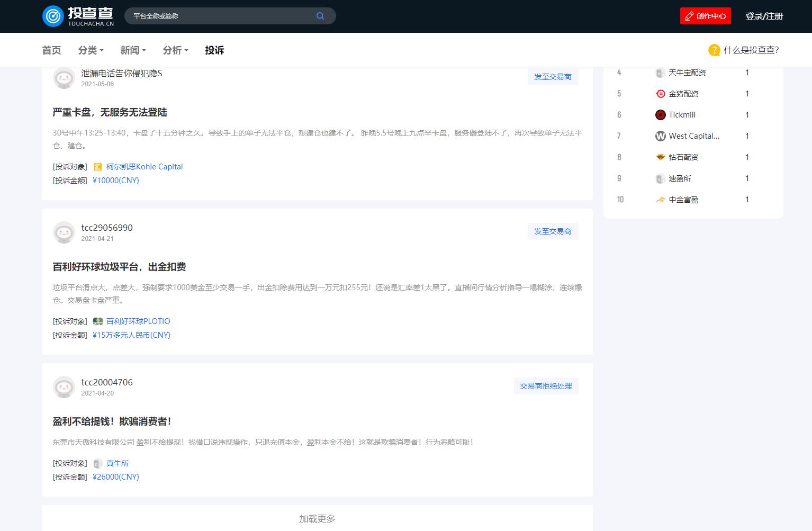
Task: Open the 百利好环球PLOTIO broker link
Action: click(138, 321)
